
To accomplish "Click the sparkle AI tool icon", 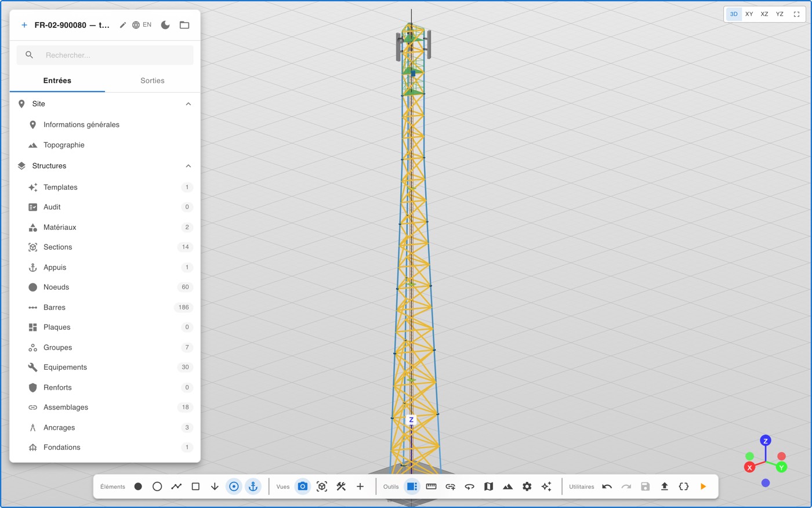I will (546, 487).
